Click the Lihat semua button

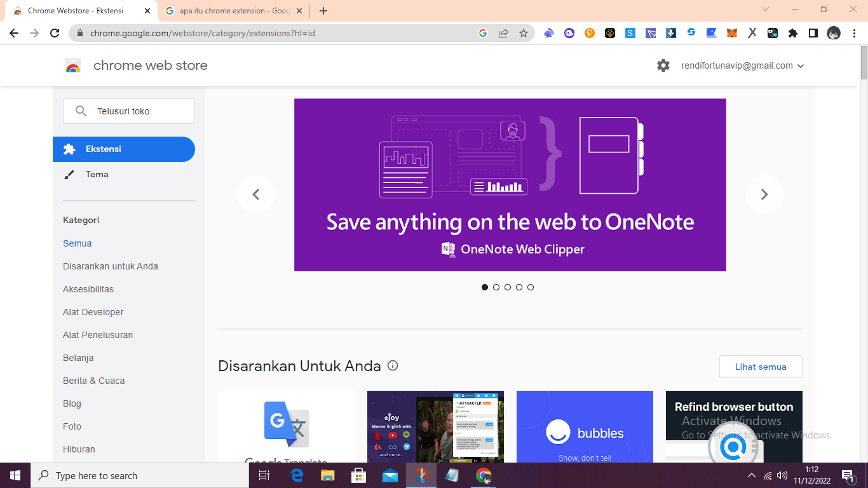761,367
